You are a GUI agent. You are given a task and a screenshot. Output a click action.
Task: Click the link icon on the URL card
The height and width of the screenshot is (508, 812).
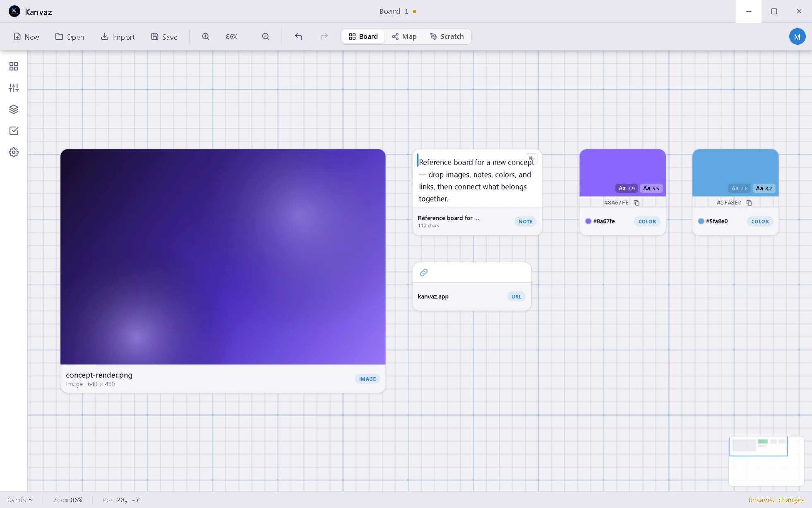coord(424,272)
